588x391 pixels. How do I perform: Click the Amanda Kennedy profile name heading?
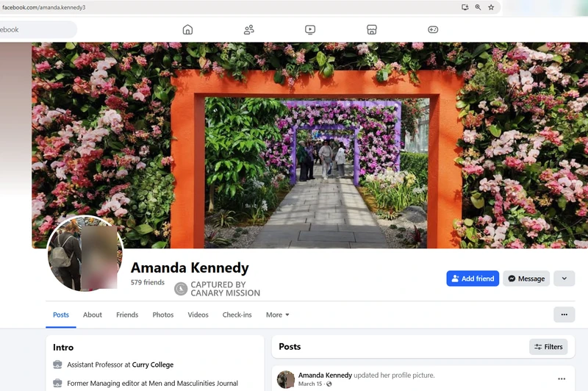click(190, 268)
